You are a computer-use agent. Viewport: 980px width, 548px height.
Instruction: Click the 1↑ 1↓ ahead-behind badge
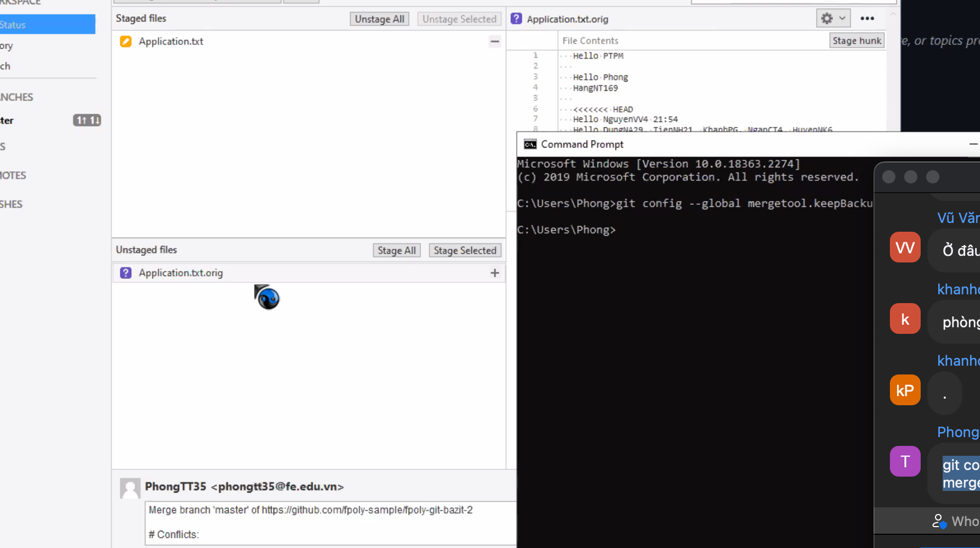(x=87, y=120)
